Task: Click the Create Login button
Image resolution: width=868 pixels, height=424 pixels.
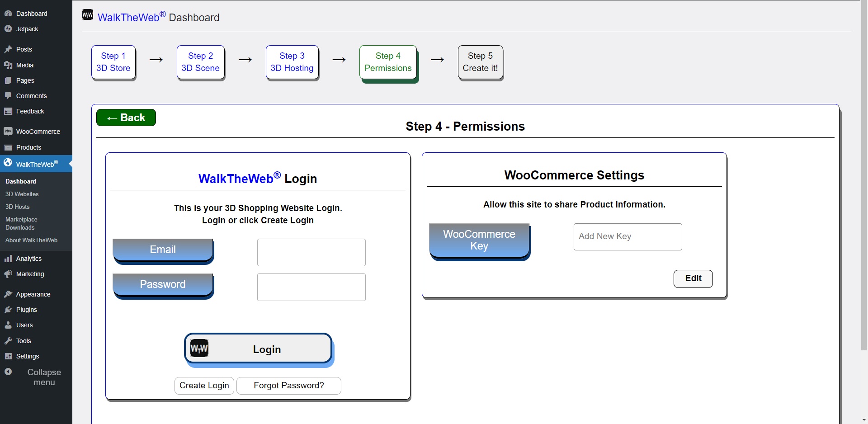Action: coord(204,386)
